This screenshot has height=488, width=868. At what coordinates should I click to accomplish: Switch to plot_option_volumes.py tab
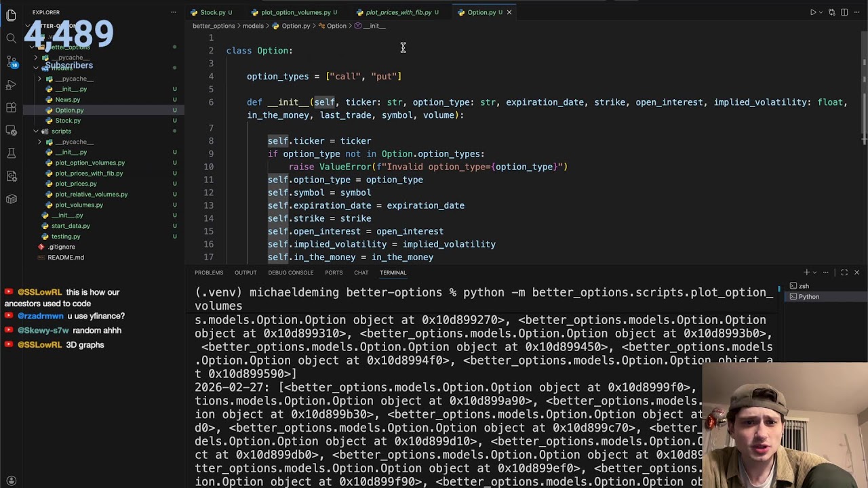(x=296, y=12)
